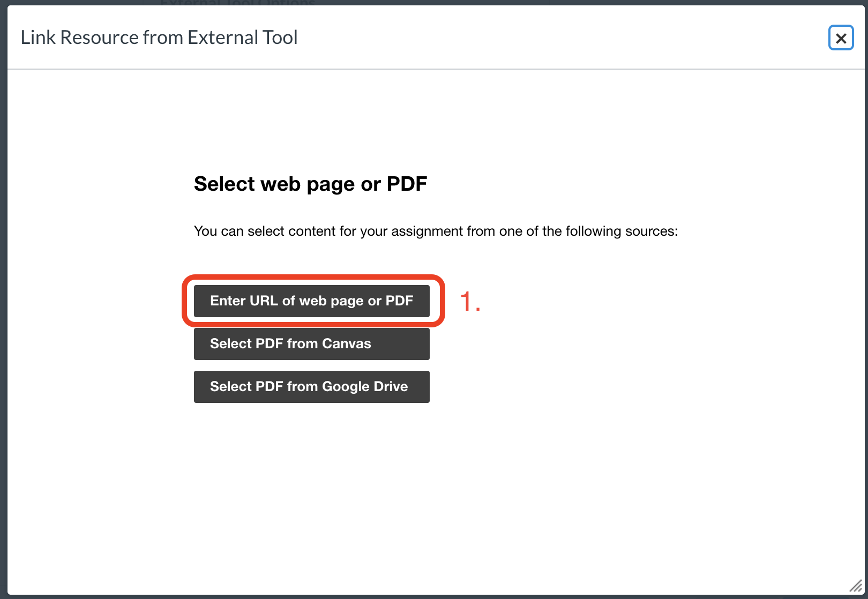The height and width of the screenshot is (599, 868).
Task: Click the header divider line below title
Action: [436, 69]
